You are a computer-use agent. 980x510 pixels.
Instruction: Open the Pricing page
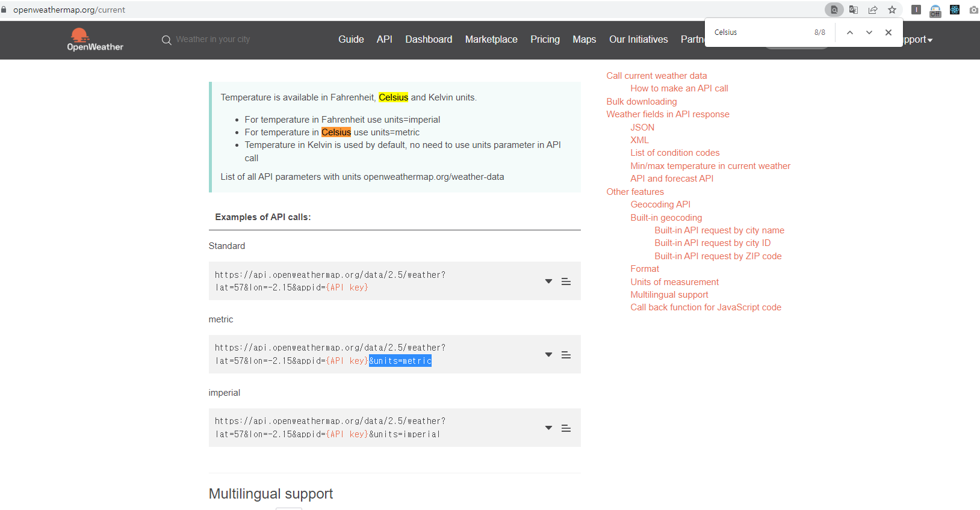(x=545, y=39)
